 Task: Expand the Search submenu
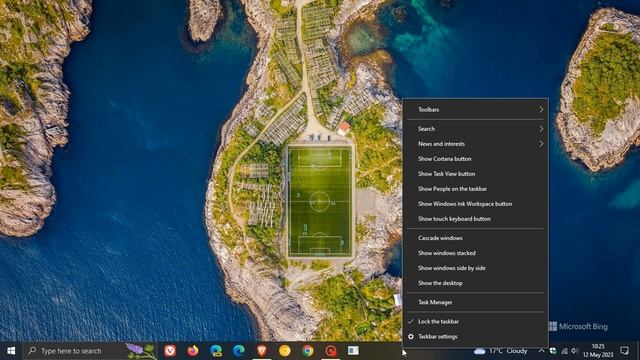pos(476,129)
